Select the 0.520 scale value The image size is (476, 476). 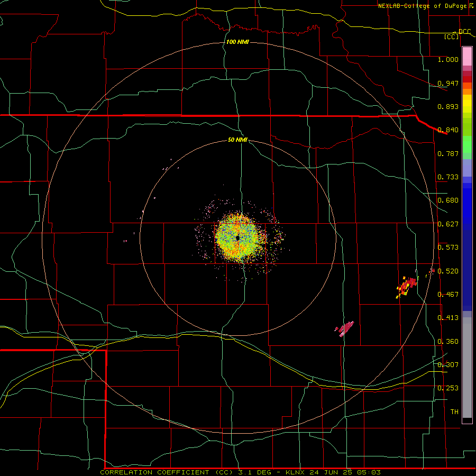(x=448, y=271)
